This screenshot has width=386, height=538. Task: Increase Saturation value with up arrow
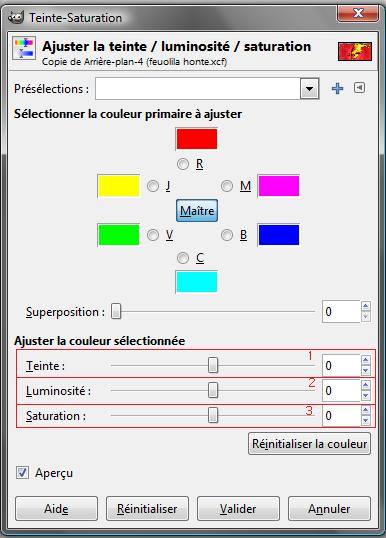click(x=365, y=410)
